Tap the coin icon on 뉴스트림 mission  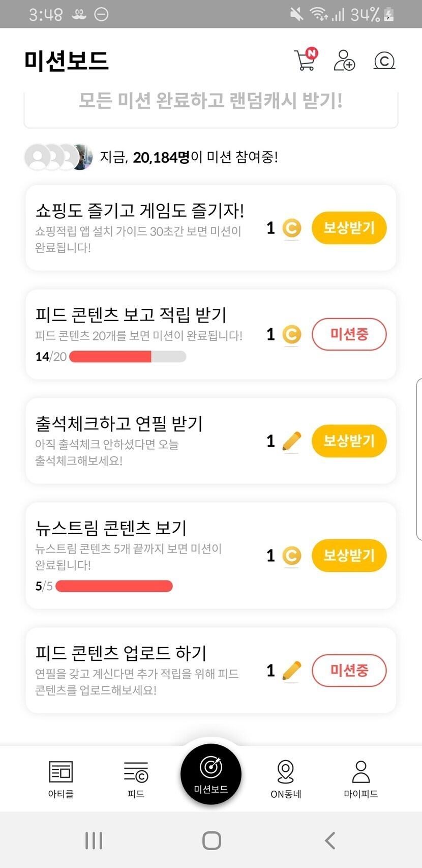291,556
